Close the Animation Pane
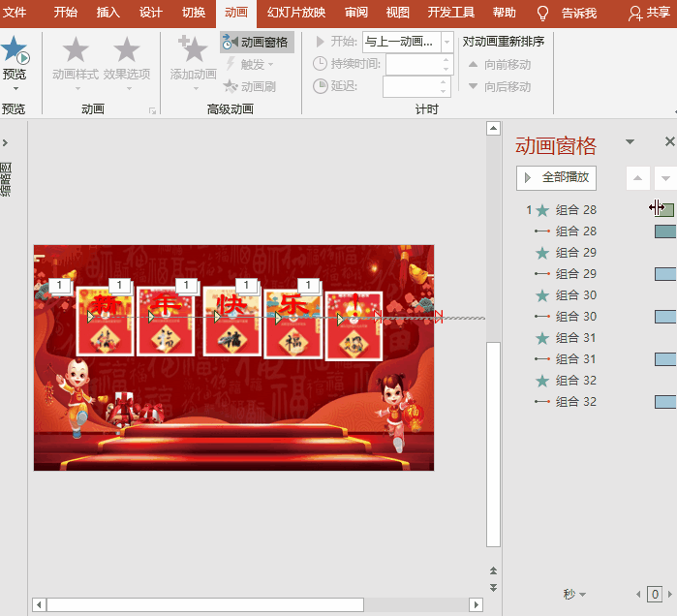Screen dimensions: 677x616 [x=669, y=141]
